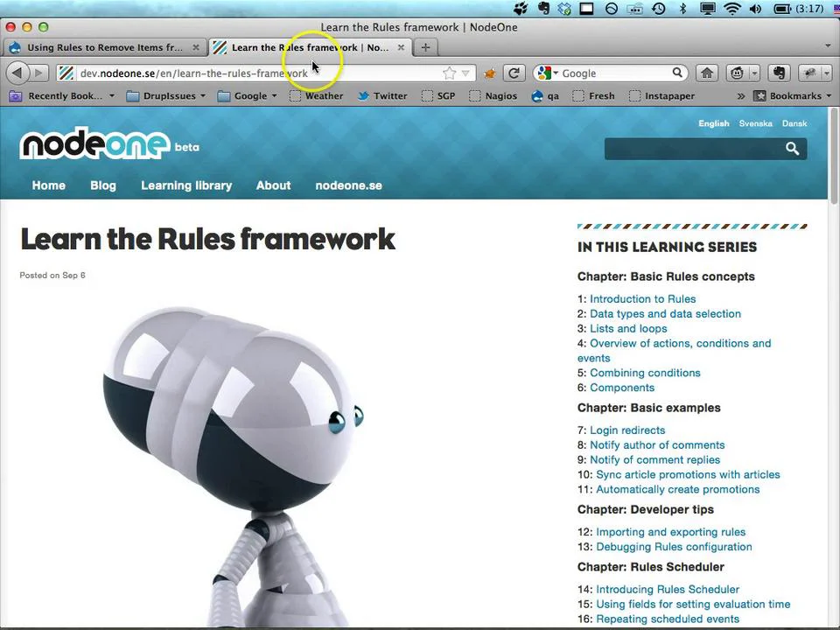Bookmark this page with the star icon
The image size is (840, 630).
(x=450, y=73)
